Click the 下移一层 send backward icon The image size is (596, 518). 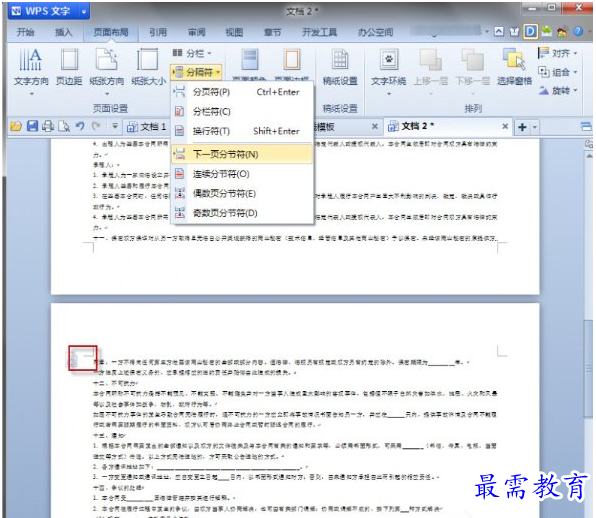pos(472,60)
